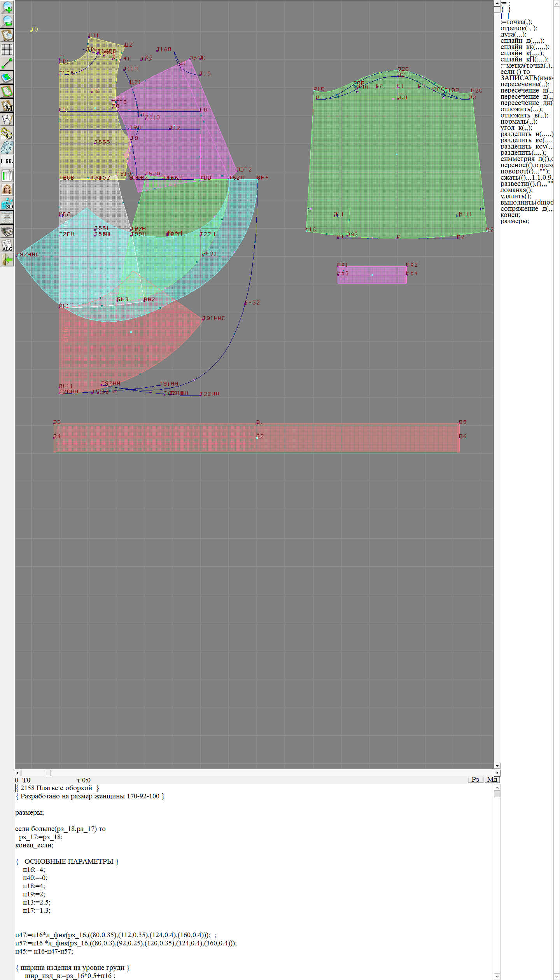Insert the 'удалить();' command from the list
The width and height of the screenshot is (560, 980).
[x=516, y=196]
